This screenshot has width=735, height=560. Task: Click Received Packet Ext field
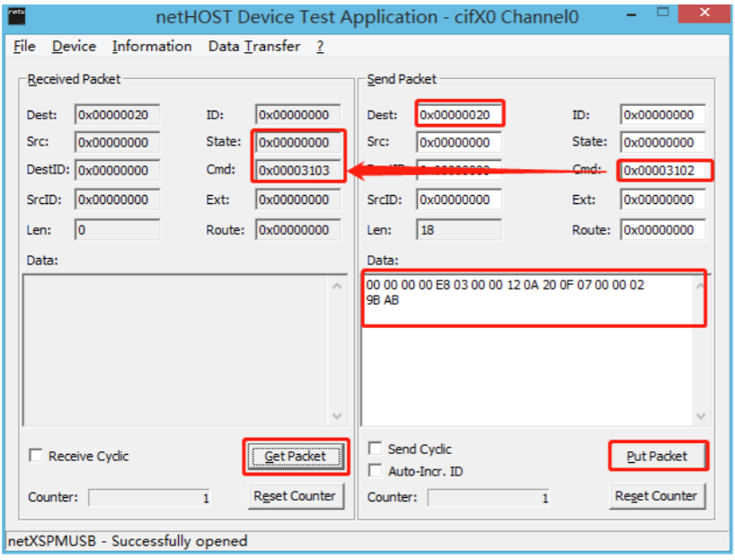[x=298, y=200]
